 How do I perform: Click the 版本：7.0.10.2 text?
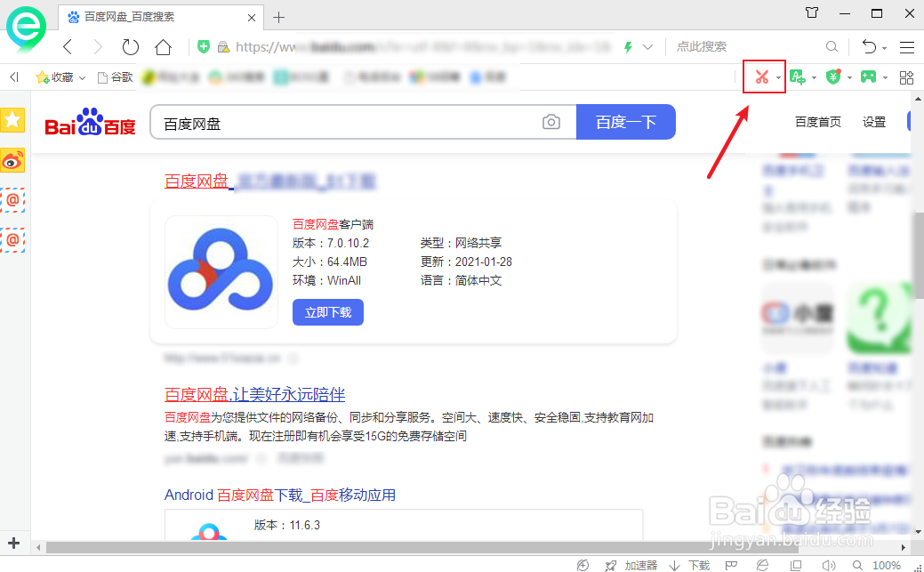[x=331, y=243]
